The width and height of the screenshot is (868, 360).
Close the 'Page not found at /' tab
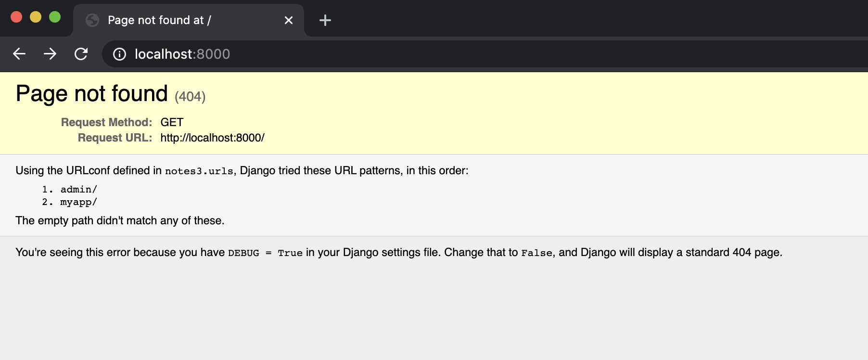click(x=289, y=20)
